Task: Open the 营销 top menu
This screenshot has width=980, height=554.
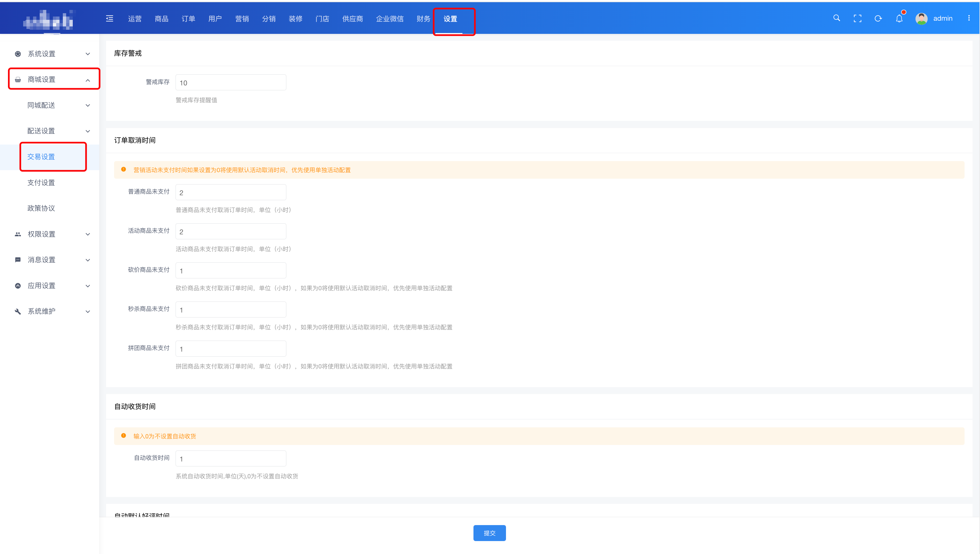Action: (x=242, y=19)
